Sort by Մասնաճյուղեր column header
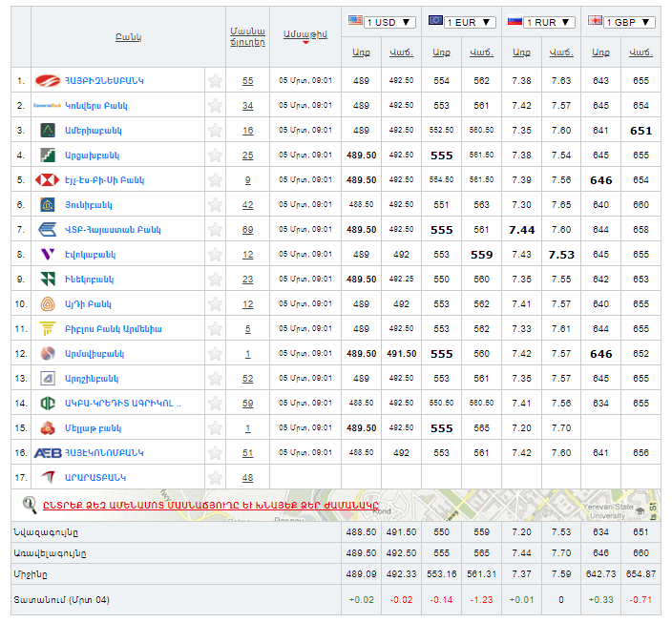The width and height of the screenshot is (672, 623). 247,36
